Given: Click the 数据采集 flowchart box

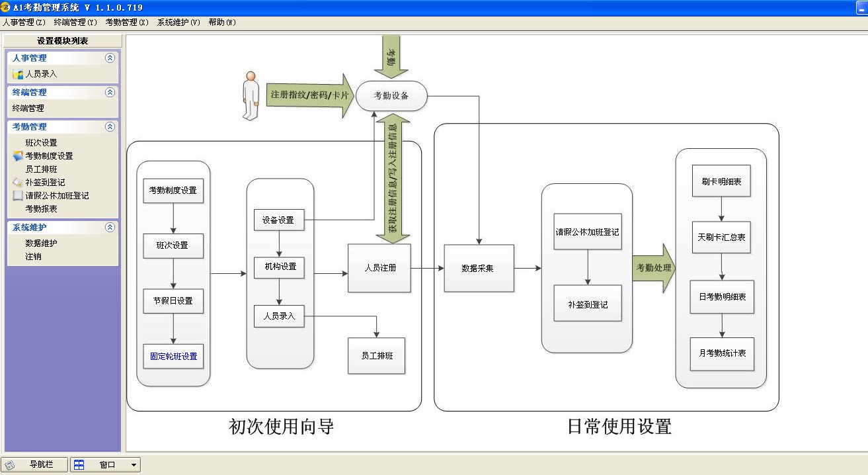Looking at the screenshot, I should point(479,269).
